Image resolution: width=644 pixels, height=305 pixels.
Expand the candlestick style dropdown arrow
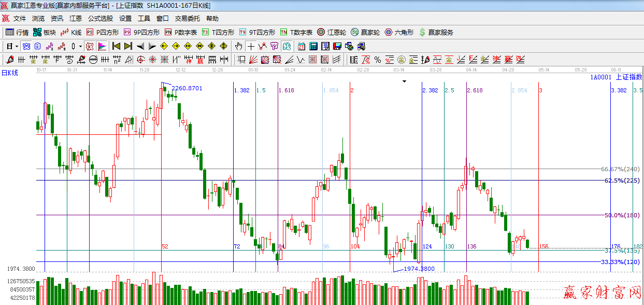coord(80,46)
